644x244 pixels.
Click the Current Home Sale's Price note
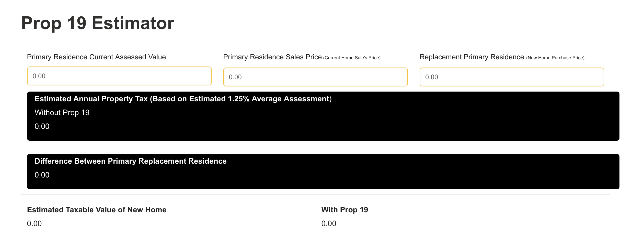(x=352, y=58)
